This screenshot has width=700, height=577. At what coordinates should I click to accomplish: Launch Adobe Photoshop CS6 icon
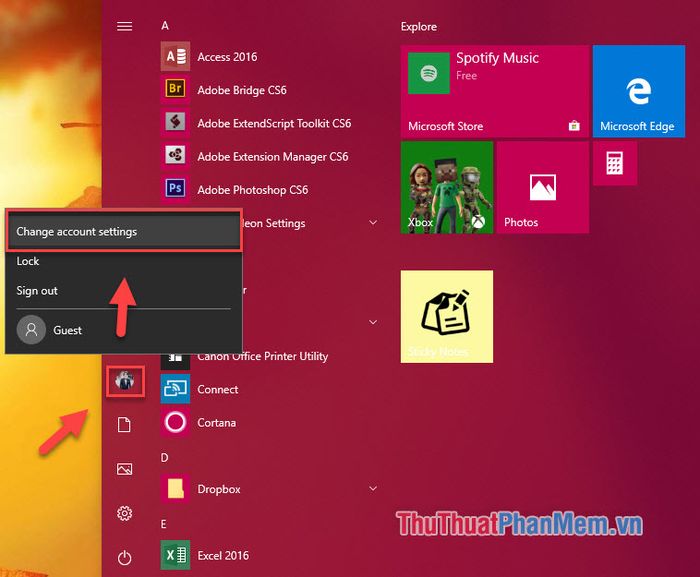175,189
